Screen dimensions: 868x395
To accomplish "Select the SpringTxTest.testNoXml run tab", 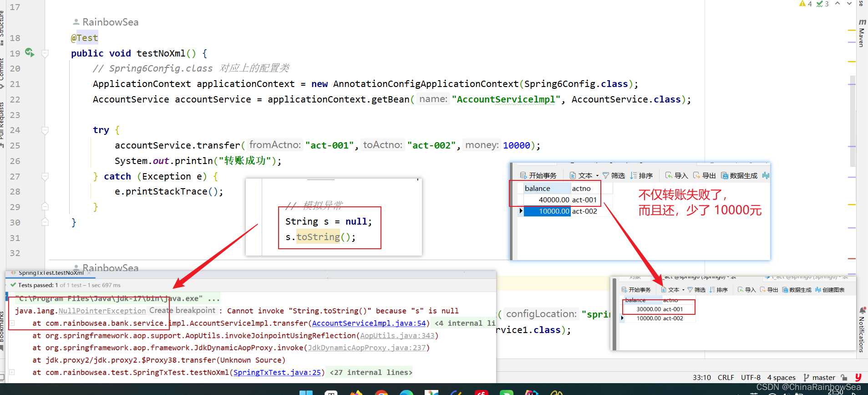I will click(x=51, y=273).
